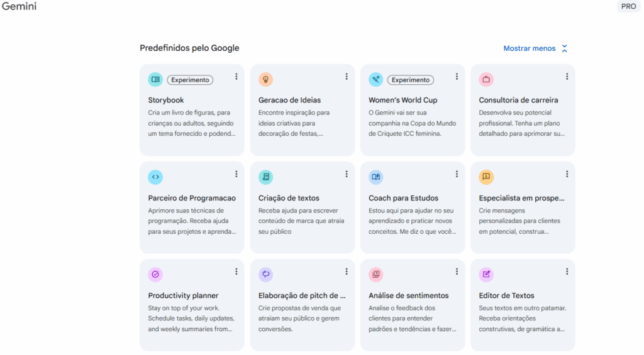Open more options on Editor de Textos card

click(567, 271)
